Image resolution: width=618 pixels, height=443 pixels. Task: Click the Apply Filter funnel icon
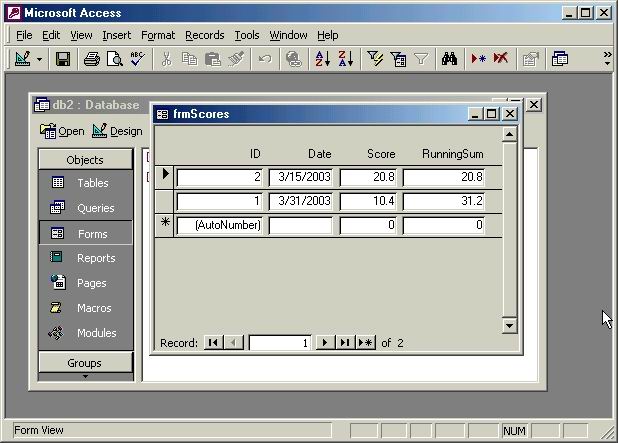tap(421, 59)
